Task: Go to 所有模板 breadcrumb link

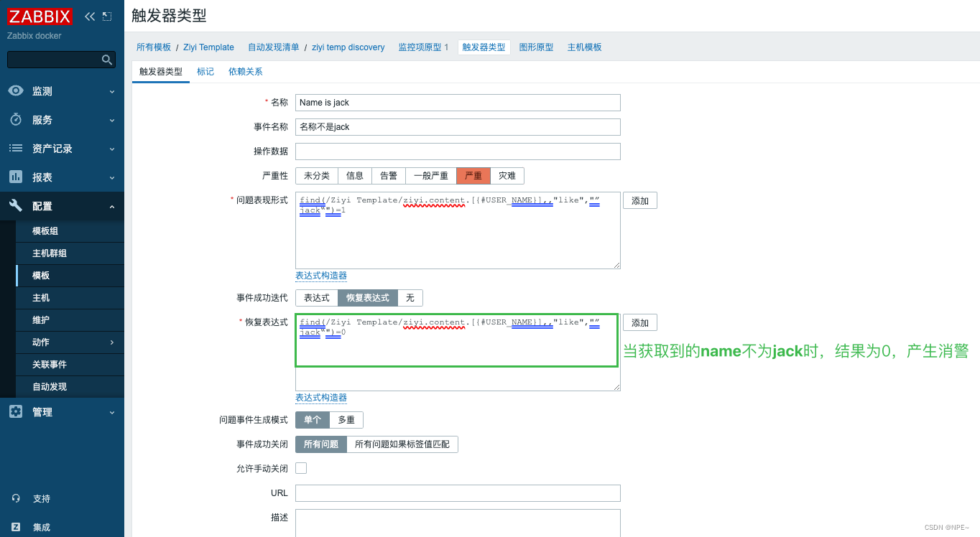Action: tap(154, 47)
